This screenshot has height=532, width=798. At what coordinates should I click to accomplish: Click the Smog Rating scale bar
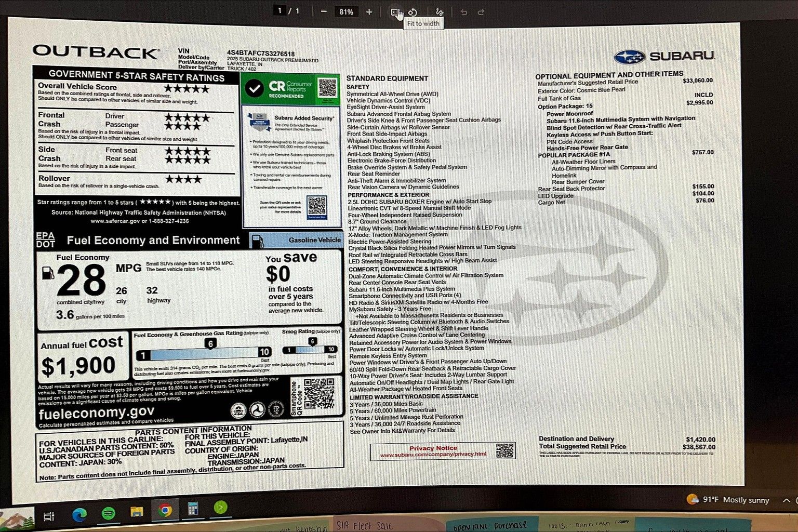tap(310, 349)
